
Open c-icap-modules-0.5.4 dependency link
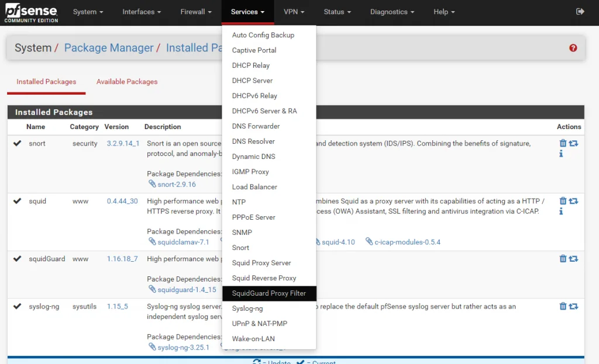tap(407, 242)
